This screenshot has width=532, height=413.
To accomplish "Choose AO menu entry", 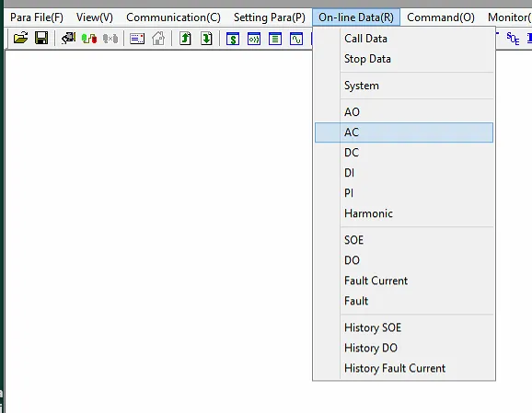I will click(404, 112).
